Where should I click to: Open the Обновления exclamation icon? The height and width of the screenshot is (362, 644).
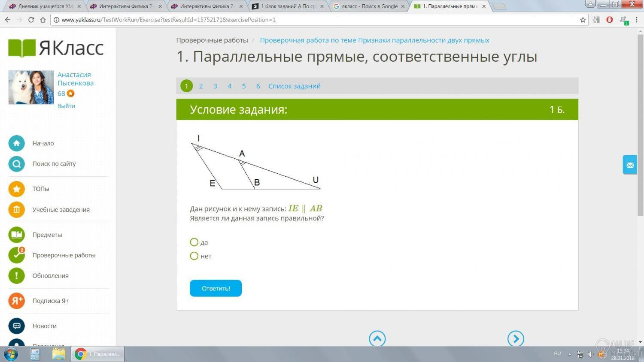click(16, 276)
